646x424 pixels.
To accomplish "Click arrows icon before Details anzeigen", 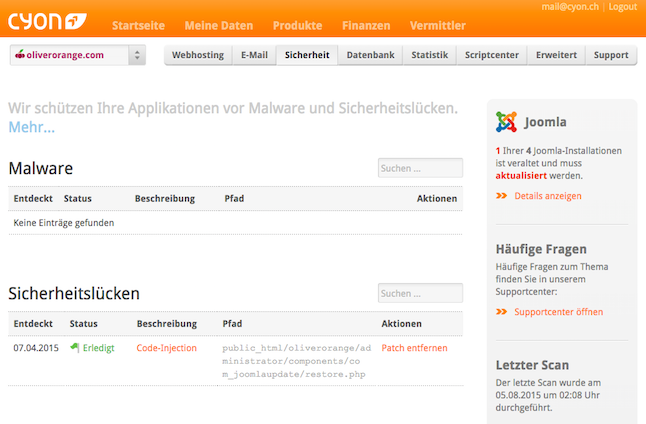I will 501,196.
